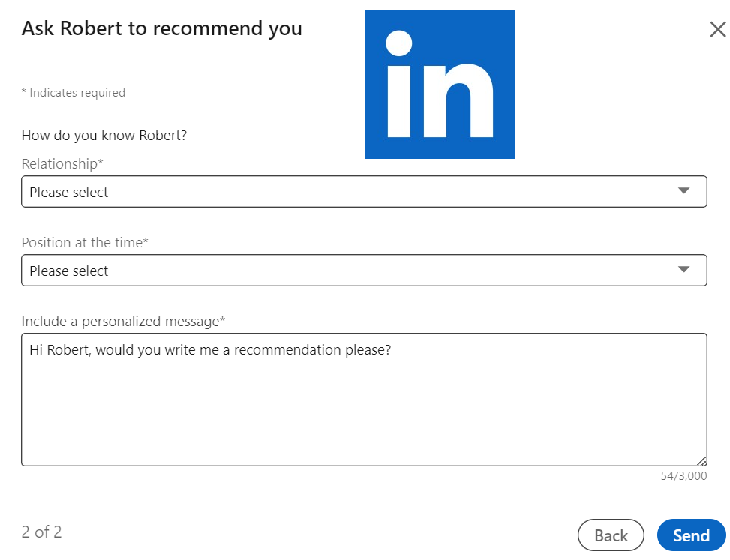The height and width of the screenshot is (560, 730).
Task: Click the 'Ask Robert to recommend you' title
Action: tap(162, 28)
